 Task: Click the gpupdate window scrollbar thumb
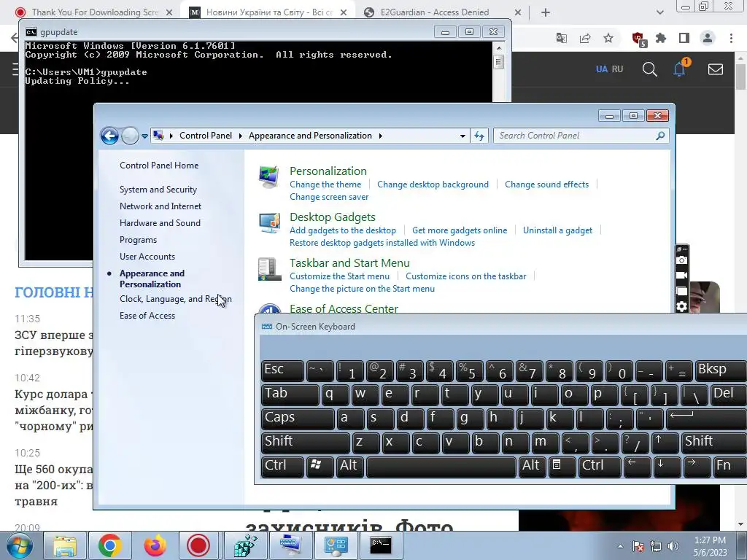coord(499,63)
